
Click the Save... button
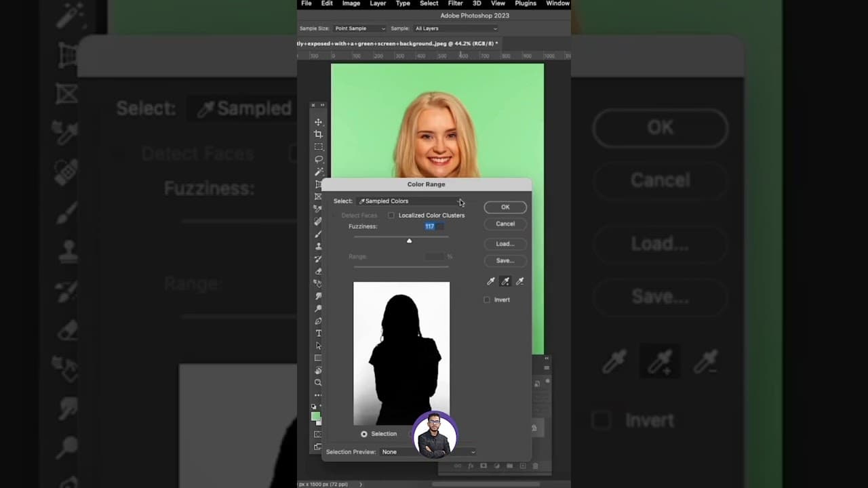tap(505, 260)
